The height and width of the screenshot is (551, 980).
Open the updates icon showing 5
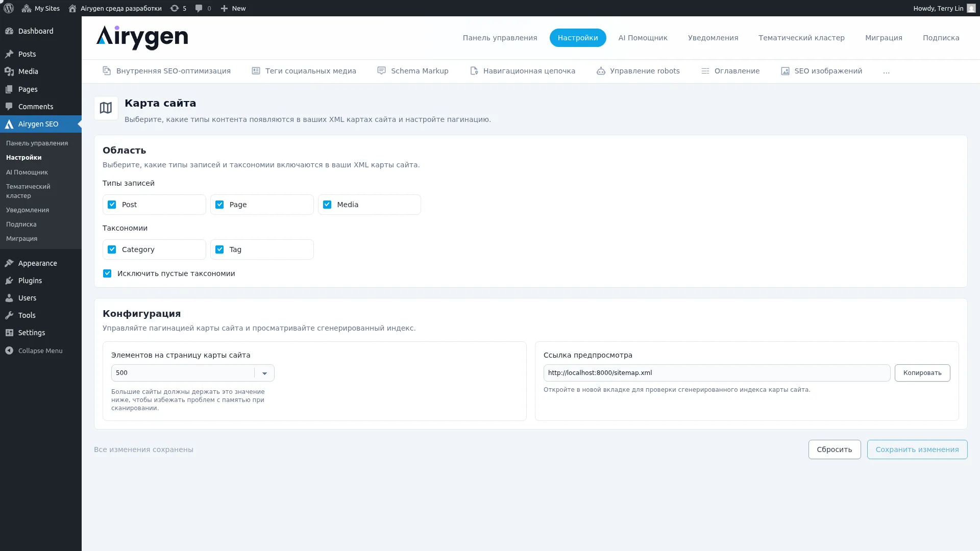pos(175,8)
